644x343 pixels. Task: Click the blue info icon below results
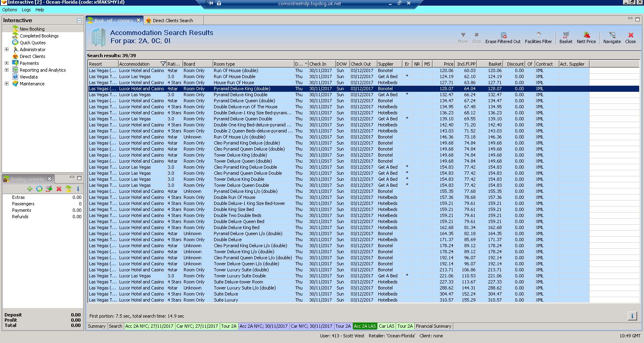pyautogui.click(x=632, y=316)
